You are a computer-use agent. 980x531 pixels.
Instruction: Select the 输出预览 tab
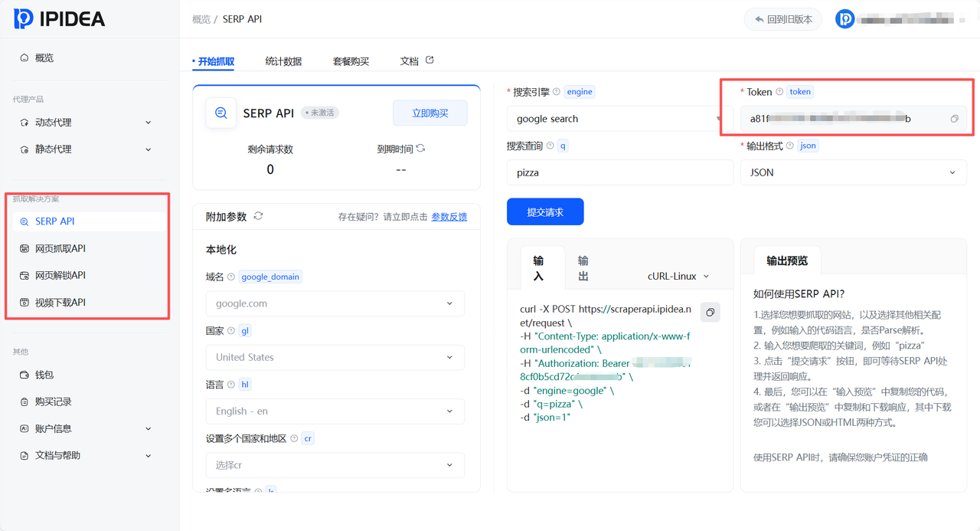click(x=787, y=261)
